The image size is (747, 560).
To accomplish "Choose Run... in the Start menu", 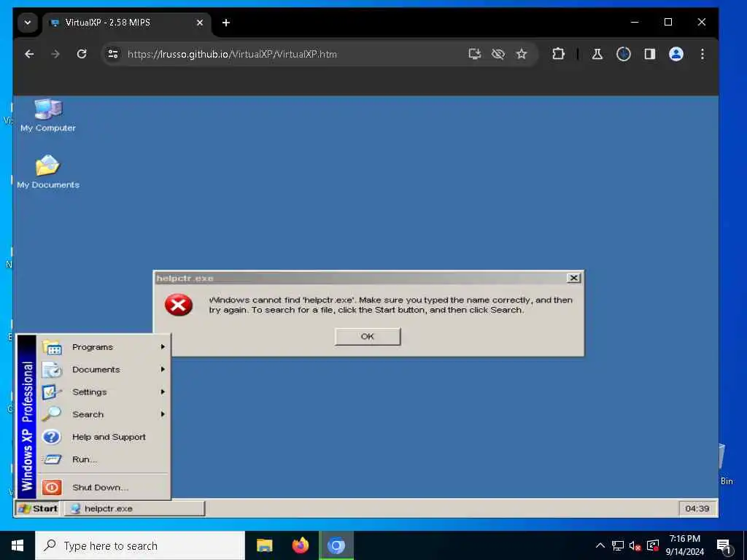I will click(x=104, y=459).
